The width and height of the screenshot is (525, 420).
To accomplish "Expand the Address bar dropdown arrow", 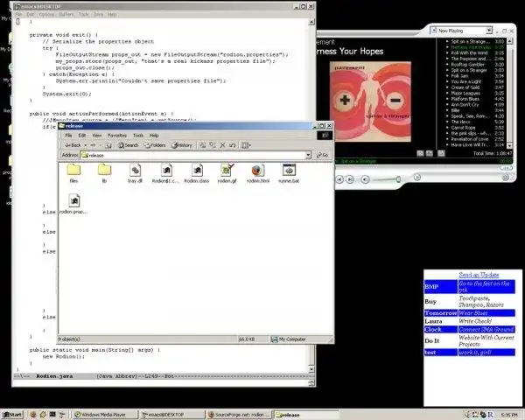I will [308, 155].
